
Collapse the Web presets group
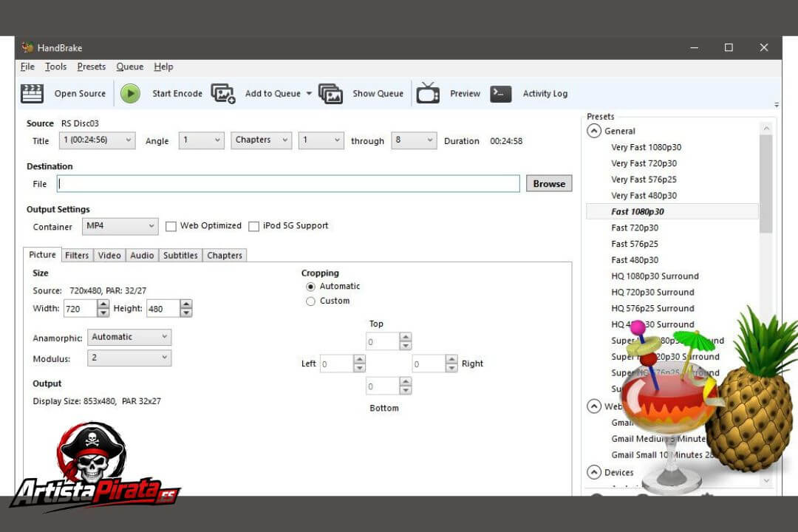click(x=594, y=406)
